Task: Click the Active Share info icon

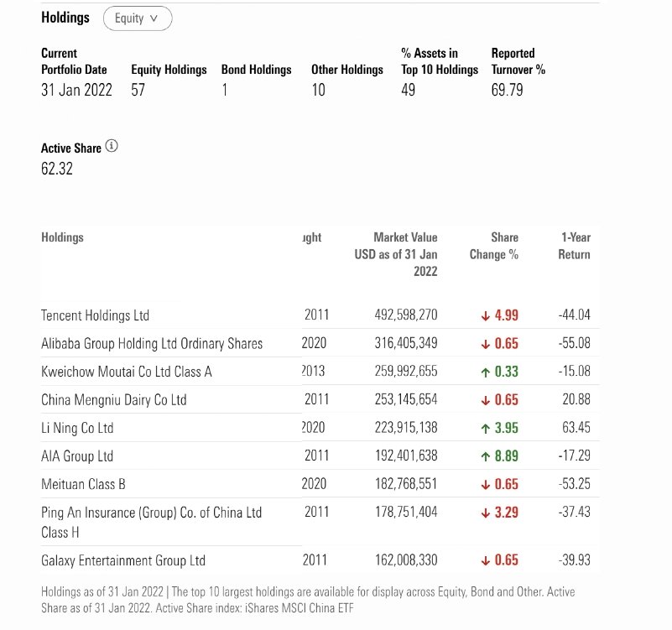Action: tap(112, 146)
